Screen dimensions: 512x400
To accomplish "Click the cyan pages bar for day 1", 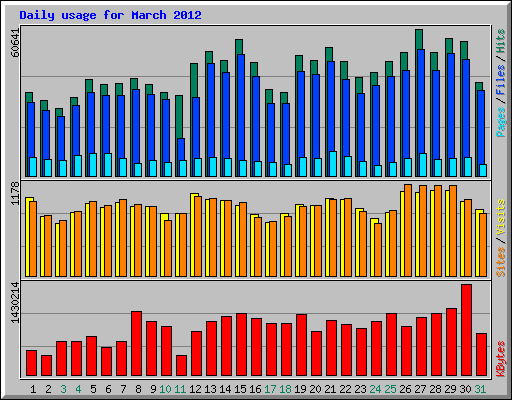I will [33, 167].
